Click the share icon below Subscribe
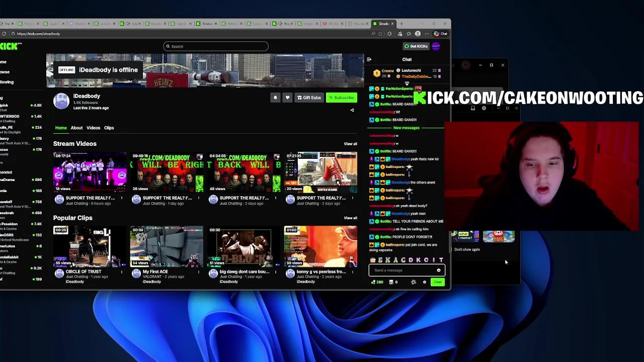This screenshot has height=362, width=644. coord(352,110)
